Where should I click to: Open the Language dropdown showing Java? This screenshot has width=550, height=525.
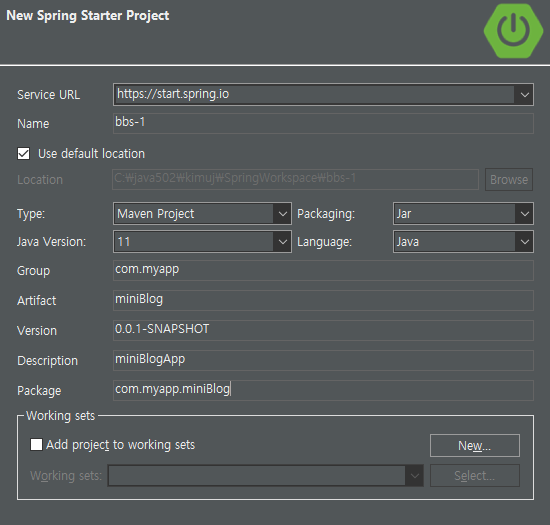(463, 241)
